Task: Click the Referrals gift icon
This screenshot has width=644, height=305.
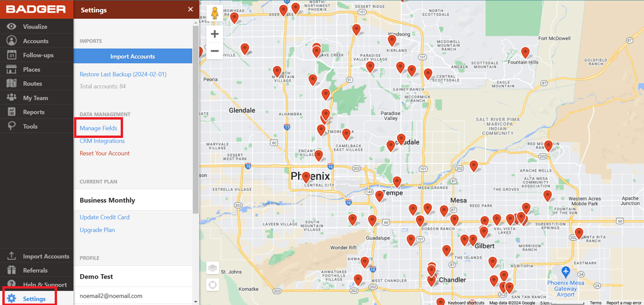Action: tap(11, 270)
